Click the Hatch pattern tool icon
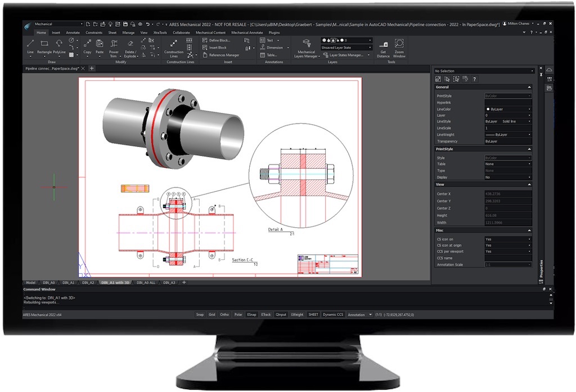 [x=71, y=55]
